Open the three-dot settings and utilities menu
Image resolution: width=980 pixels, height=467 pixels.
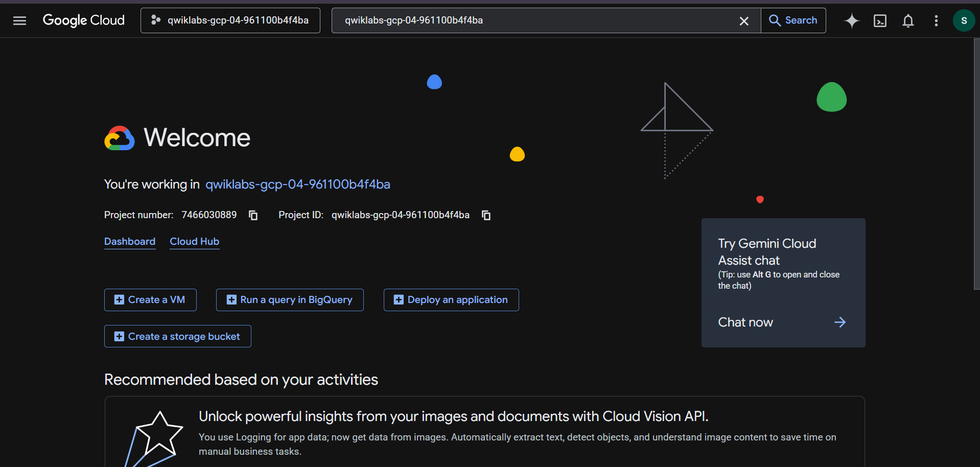(936, 20)
